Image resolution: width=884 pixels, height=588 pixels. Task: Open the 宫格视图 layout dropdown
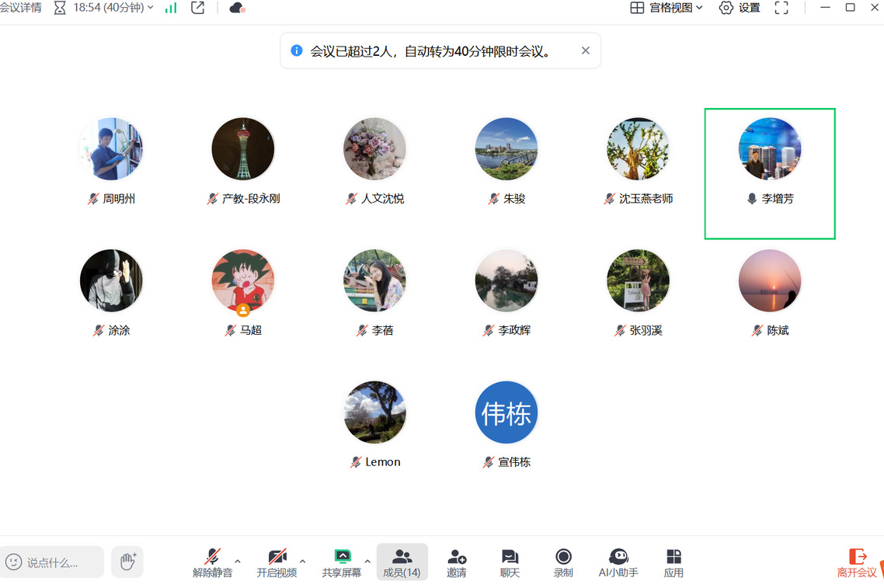click(666, 8)
